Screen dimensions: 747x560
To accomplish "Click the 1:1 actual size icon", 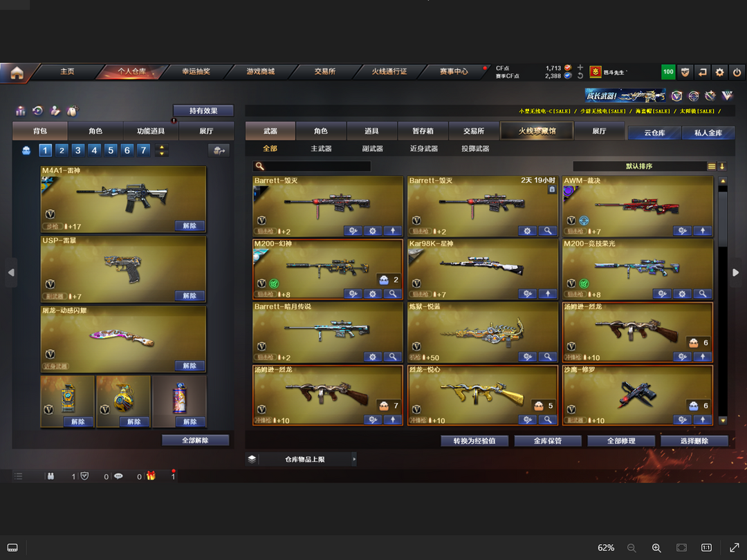I will point(706,548).
